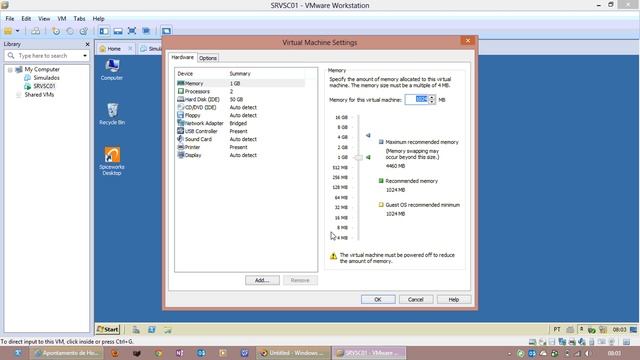Viewport: 640px width, 360px height.
Task: Select the Floppy device row
Action: pyautogui.click(x=241, y=115)
